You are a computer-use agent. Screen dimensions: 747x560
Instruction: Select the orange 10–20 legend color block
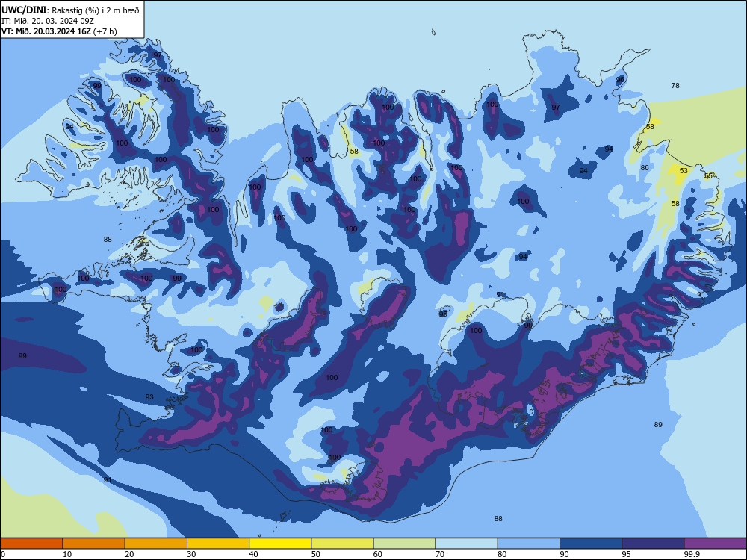tap(94, 544)
